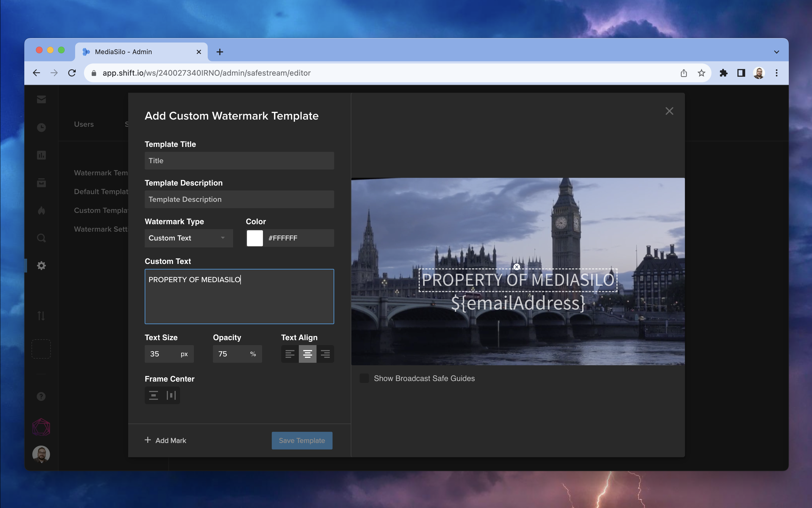Image resolution: width=812 pixels, height=508 pixels.
Task: Open the archive box sidebar icon
Action: point(41,183)
